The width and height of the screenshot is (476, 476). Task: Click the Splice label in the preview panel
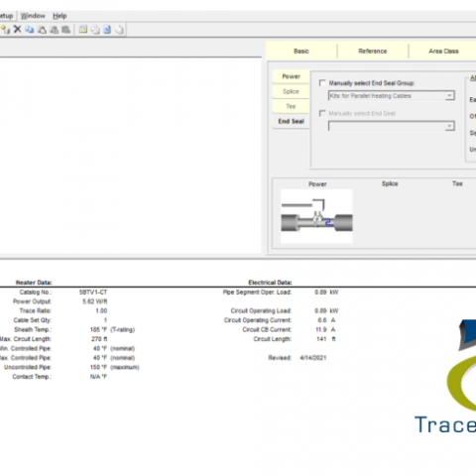pyautogui.click(x=390, y=183)
